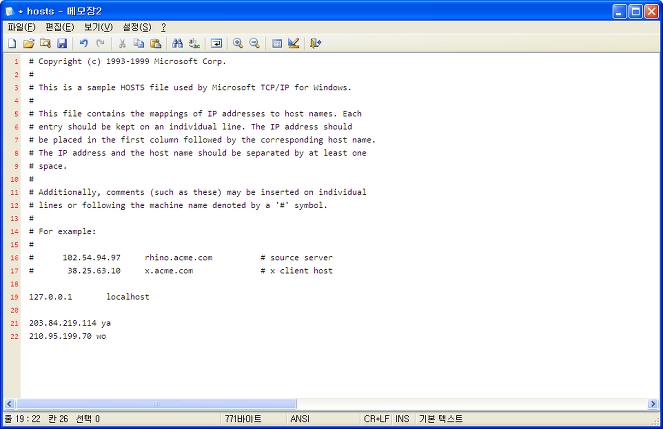
Task: Open the 편집(E) menu
Action: pos(60,27)
